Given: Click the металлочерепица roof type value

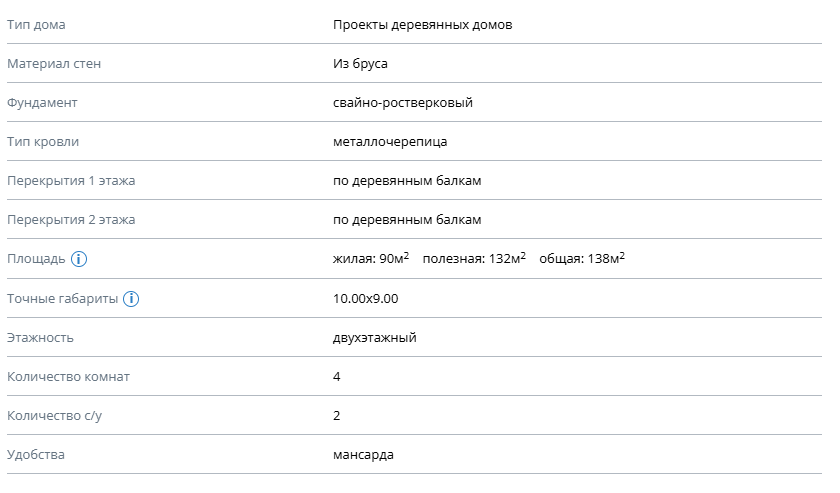Looking at the screenshot, I should [390, 142].
